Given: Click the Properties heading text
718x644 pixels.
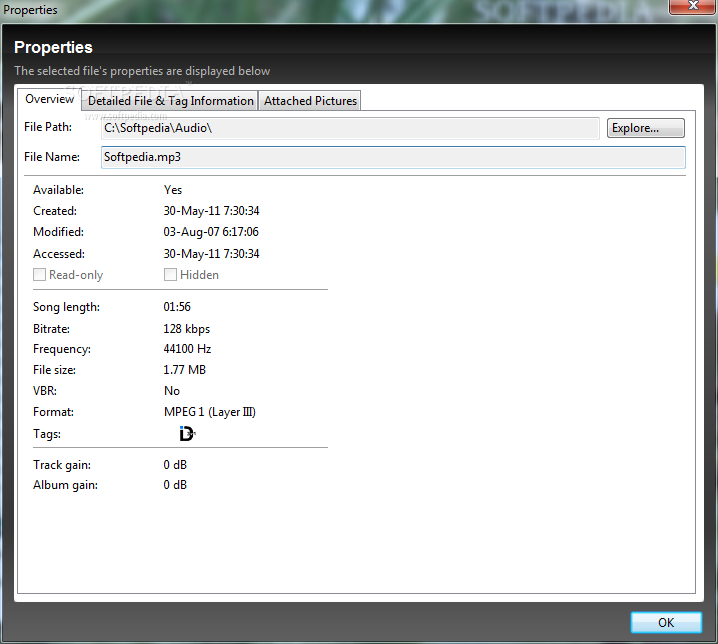Looking at the screenshot, I should [x=53, y=48].
